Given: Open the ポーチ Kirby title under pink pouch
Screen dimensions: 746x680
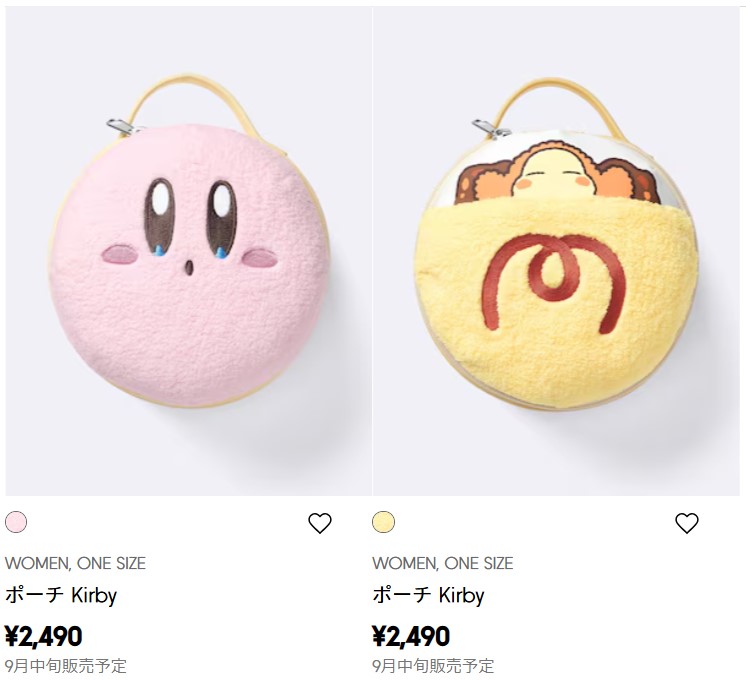Looking at the screenshot, I should [x=61, y=596].
